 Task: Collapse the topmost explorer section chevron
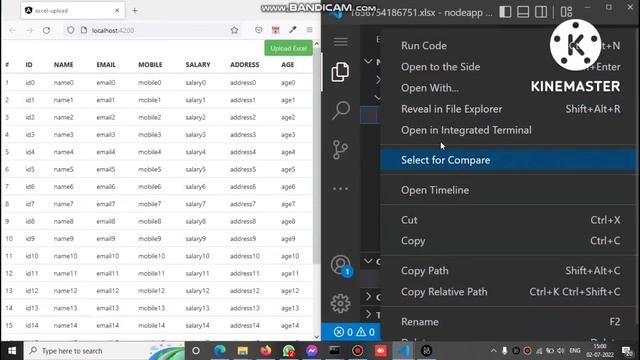click(x=368, y=61)
